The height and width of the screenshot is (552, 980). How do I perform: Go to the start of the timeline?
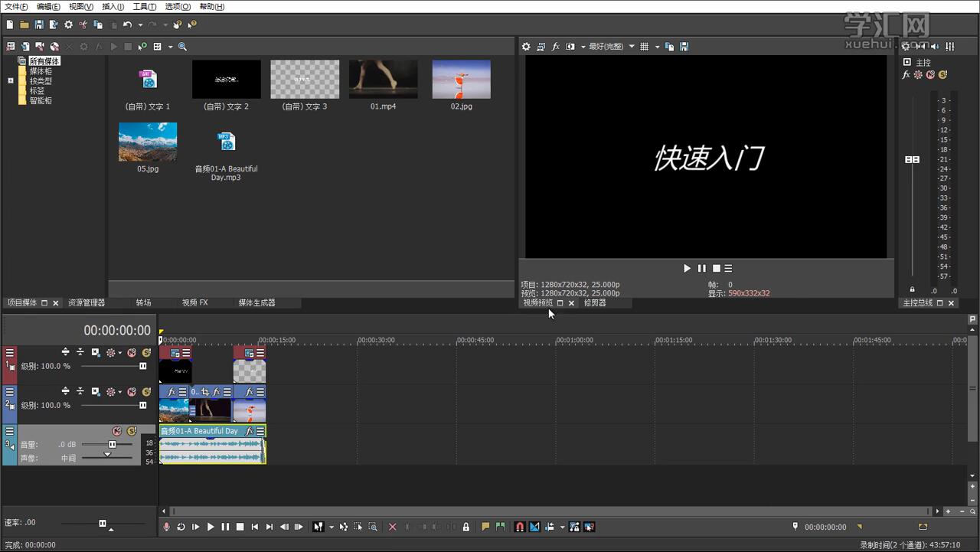255,527
